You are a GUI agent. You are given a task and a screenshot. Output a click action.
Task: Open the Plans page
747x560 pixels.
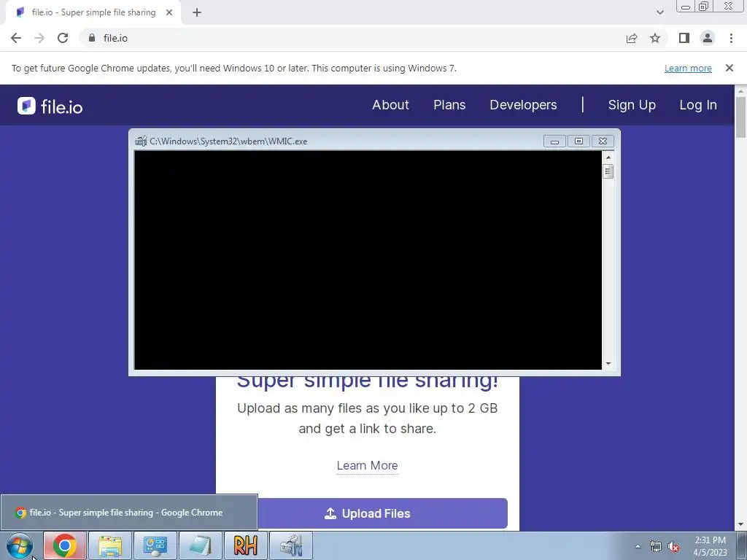tap(449, 105)
